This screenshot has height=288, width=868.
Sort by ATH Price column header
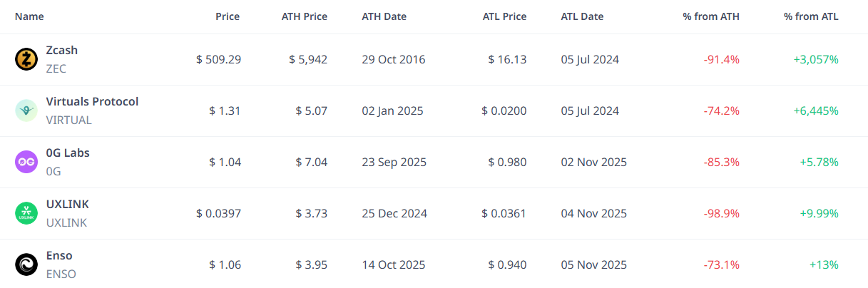coord(305,16)
